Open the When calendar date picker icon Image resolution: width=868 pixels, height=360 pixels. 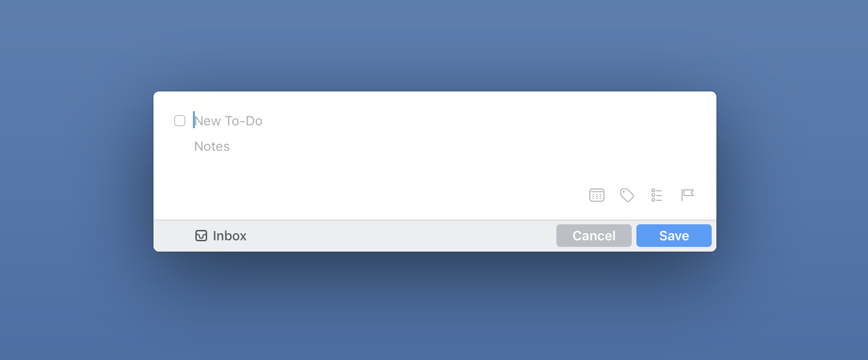pyautogui.click(x=596, y=195)
